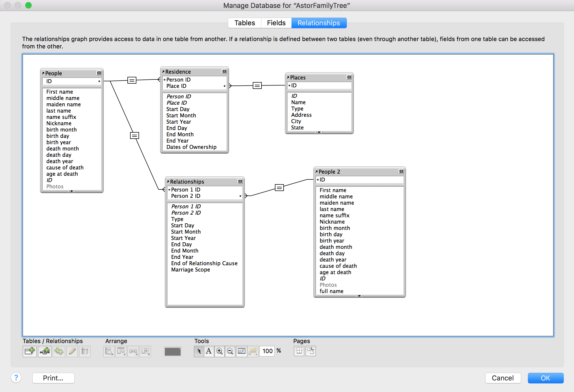Click the Cancel button
Image resolution: width=574 pixels, height=392 pixels.
tap(503, 378)
